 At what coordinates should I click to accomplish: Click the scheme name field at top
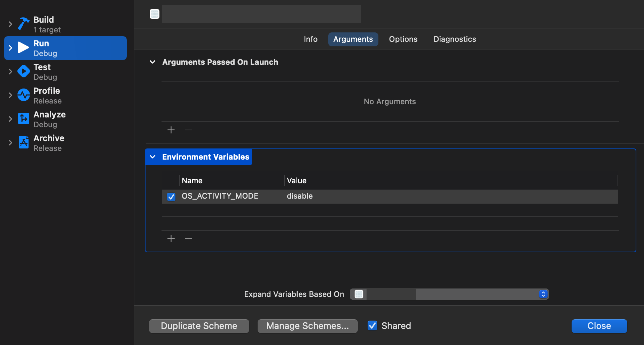pyautogui.click(x=261, y=14)
